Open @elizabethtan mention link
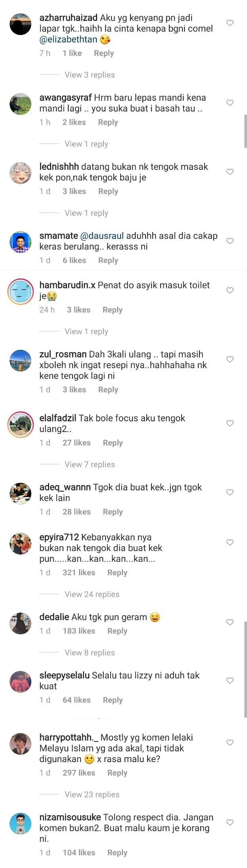The image size is (247, 868). point(68,40)
